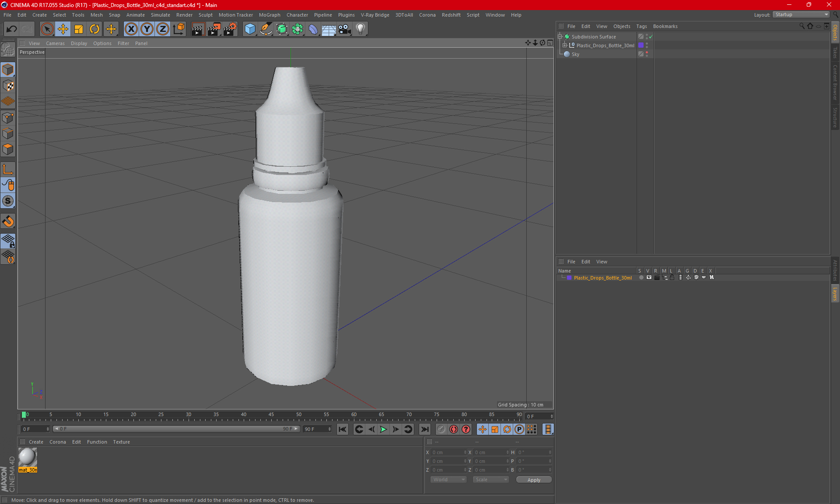This screenshot has height=504, width=840.
Task: Toggle Snap with the S icon
Action: pos(8,201)
